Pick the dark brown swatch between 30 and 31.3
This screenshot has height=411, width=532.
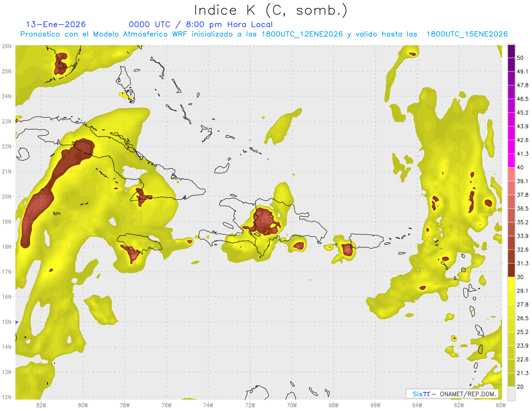[x=511, y=270]
